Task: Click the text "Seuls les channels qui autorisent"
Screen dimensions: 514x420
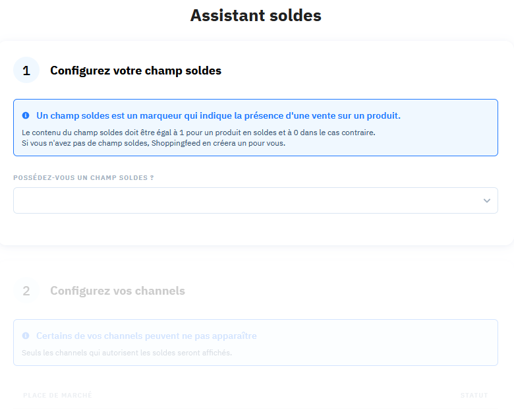Action: pyautogui.click(x=127, y=353)
